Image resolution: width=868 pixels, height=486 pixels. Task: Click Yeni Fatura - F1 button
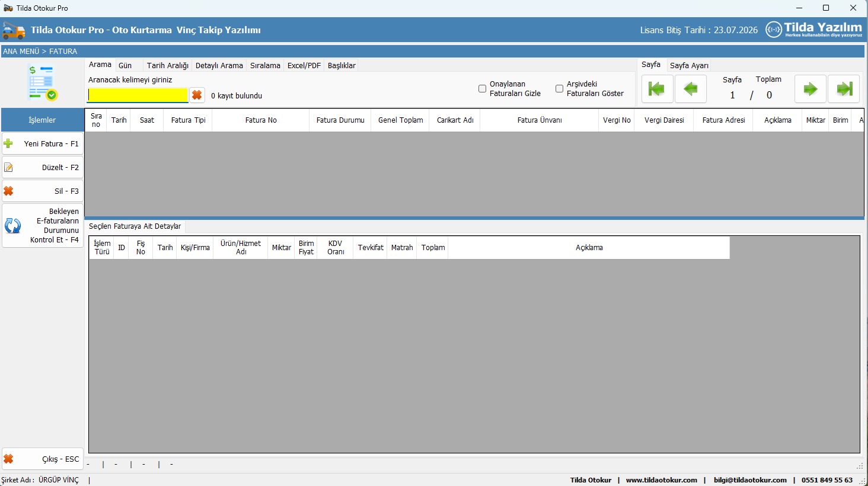pyautogui.click(x=43, y=144)
